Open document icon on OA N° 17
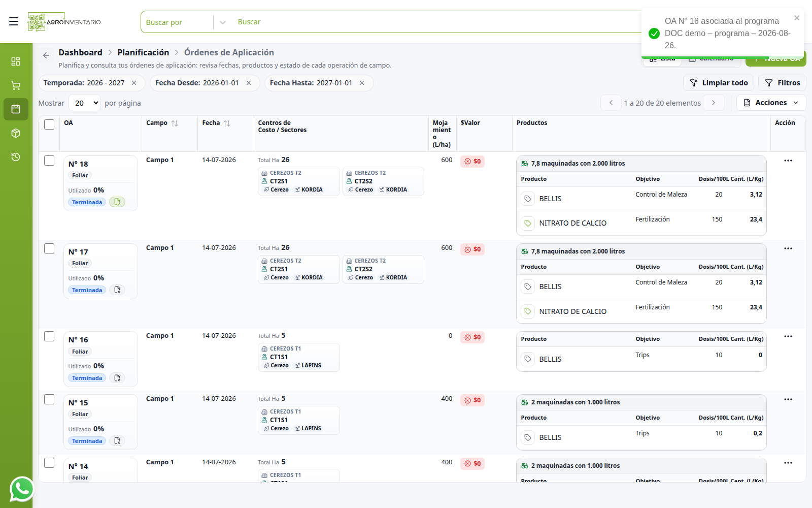The width and height of the screenshot is (812, 508). (x=117, y=290)
